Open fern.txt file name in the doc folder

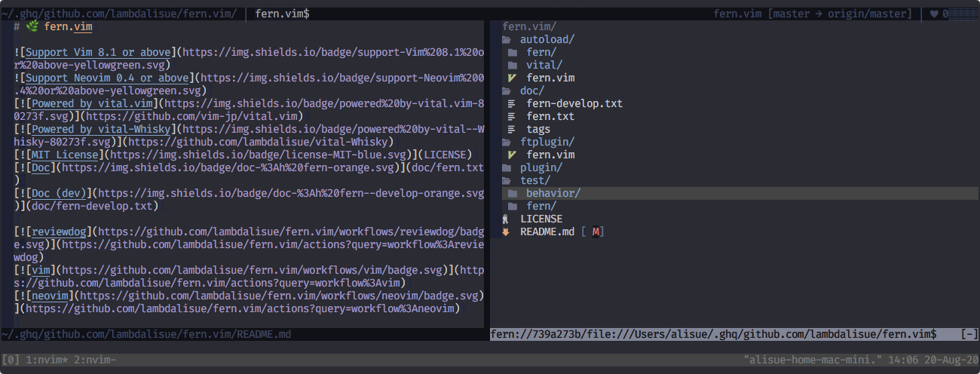point(550,116)
